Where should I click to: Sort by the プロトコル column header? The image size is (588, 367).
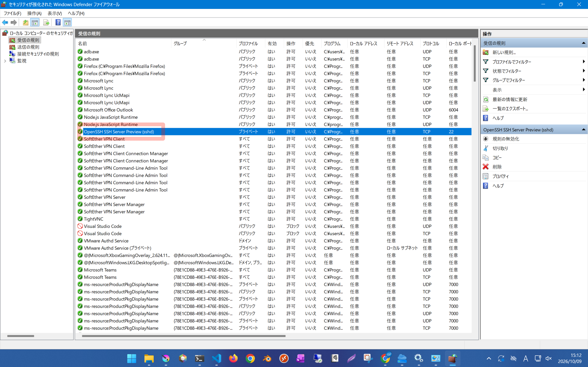coord(433,44)
